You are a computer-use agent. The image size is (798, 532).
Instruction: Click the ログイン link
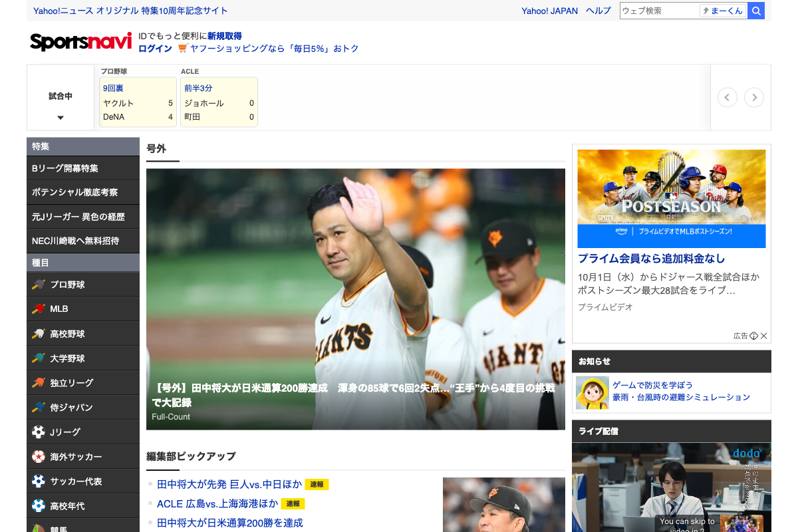pos(155,49)
